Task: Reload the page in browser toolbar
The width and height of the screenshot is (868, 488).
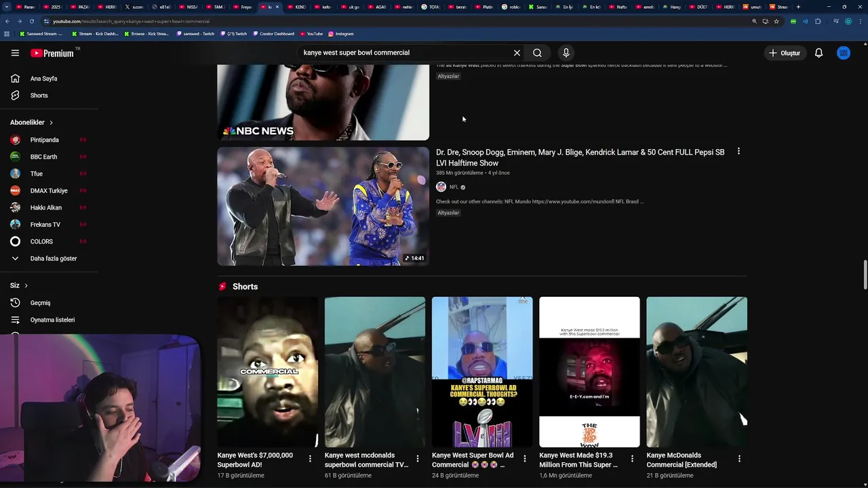Action: point(32,21)
